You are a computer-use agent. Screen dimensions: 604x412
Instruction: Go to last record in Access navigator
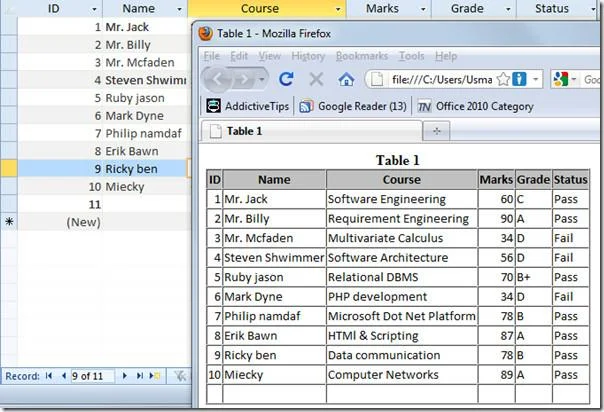coord(140,376)
